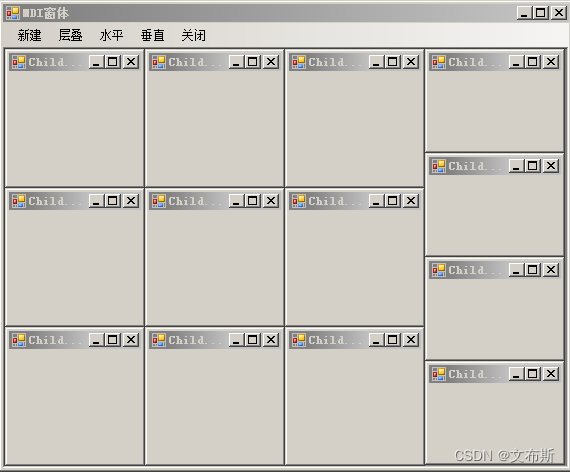Minimize the bottom Child window in fourth column

tap(516, 374)
